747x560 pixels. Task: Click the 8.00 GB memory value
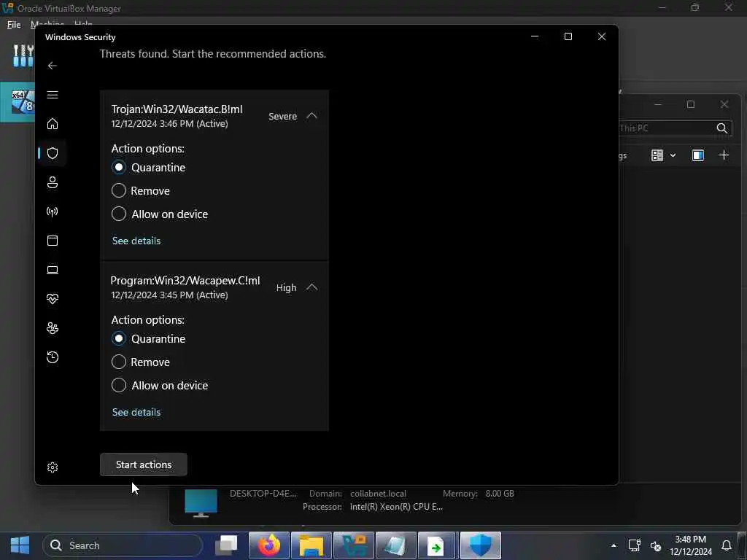(x=500, y=494)
